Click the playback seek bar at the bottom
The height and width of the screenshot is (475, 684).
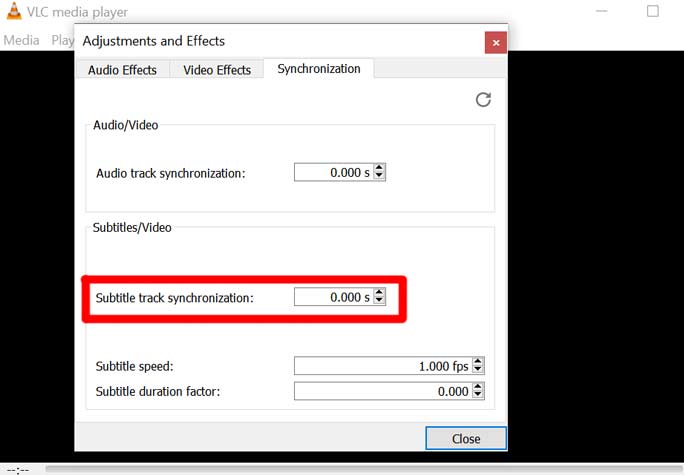point(360,468)
